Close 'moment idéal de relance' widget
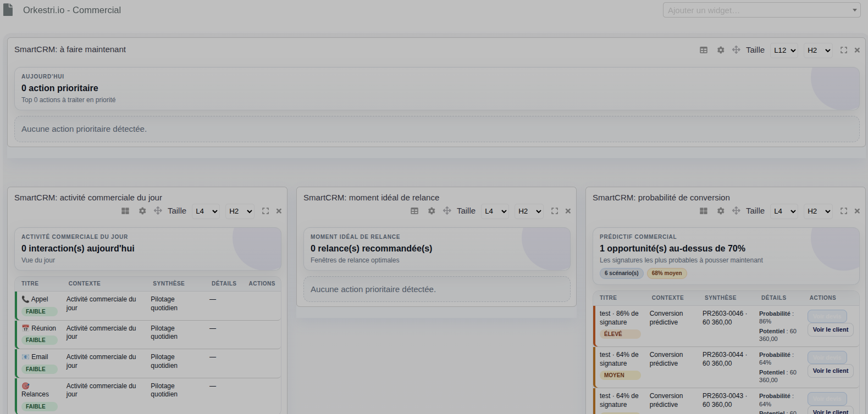 click(568, 211)
